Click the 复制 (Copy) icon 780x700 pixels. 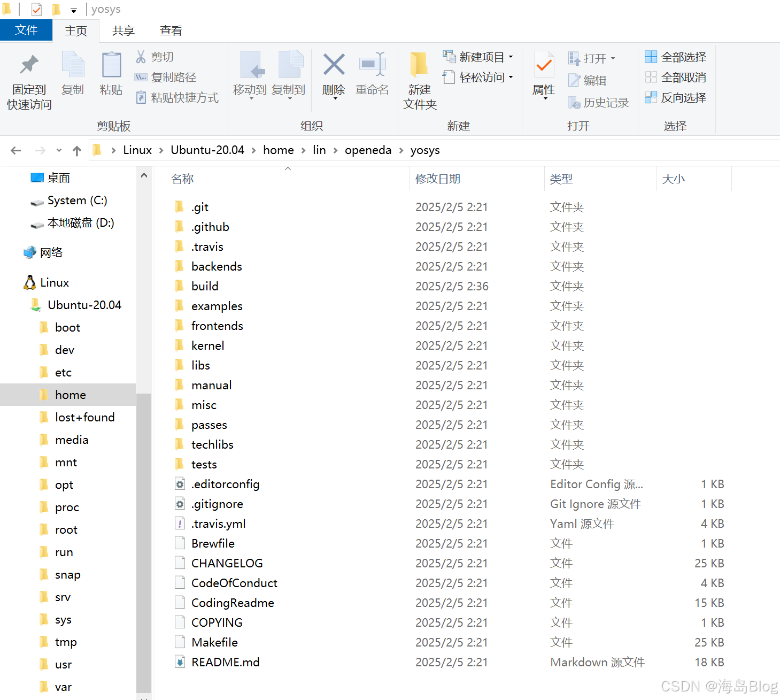73,74
